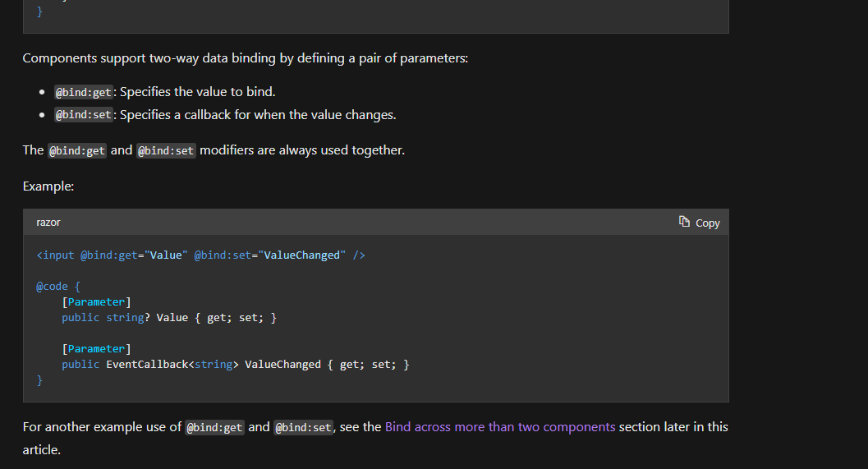Click the second [Parameter] attribute in the code
The width and height of the screenshot is (868, 469).
pyautogui.click(x=96, y=349)
